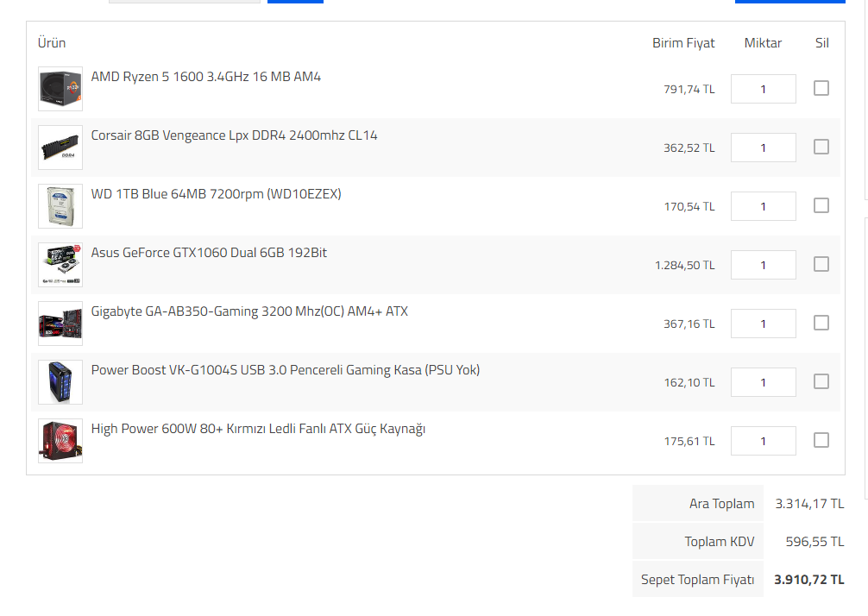The height and width of the screenshot is (616, 868).
Task: Open the Gigabyte GA-AB350 motherboard thumbnail
Action: point(60,324)
